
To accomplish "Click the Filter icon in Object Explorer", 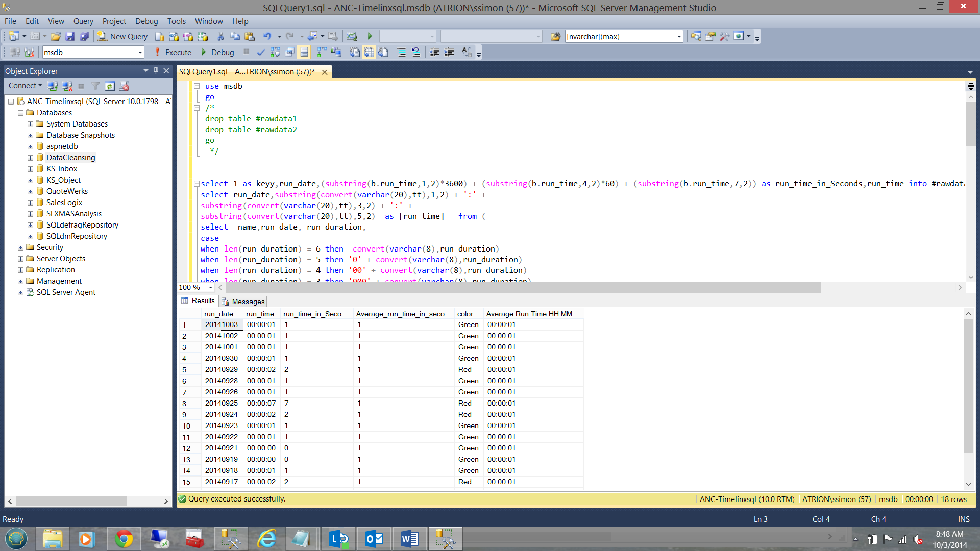I will 95,86.
